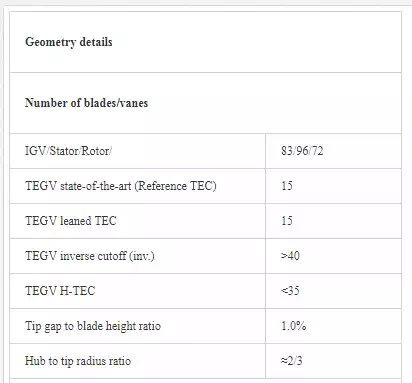This screenshot has width=412, height=383.
Task: Select the <35 value cell
Action: coord(290,291)
